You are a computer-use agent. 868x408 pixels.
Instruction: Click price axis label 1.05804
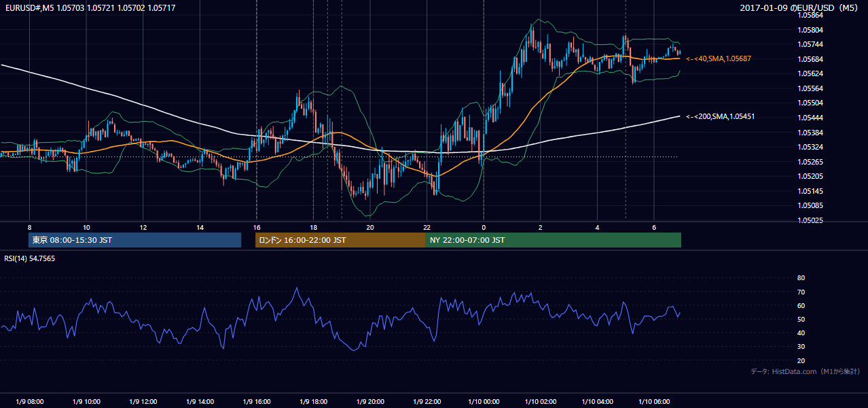tap(811, 30)
